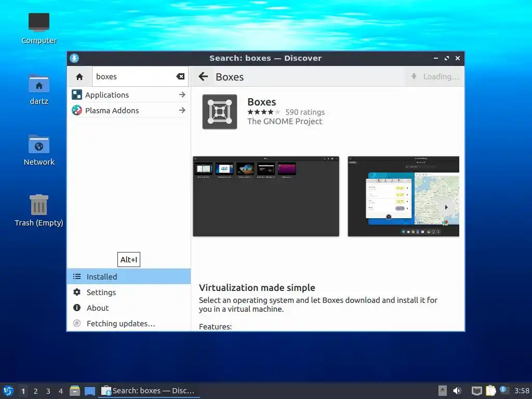Click the Settings gear icon
Viewport: 532px width, 399px height.
pyautogui.click(x=77, y=292)
